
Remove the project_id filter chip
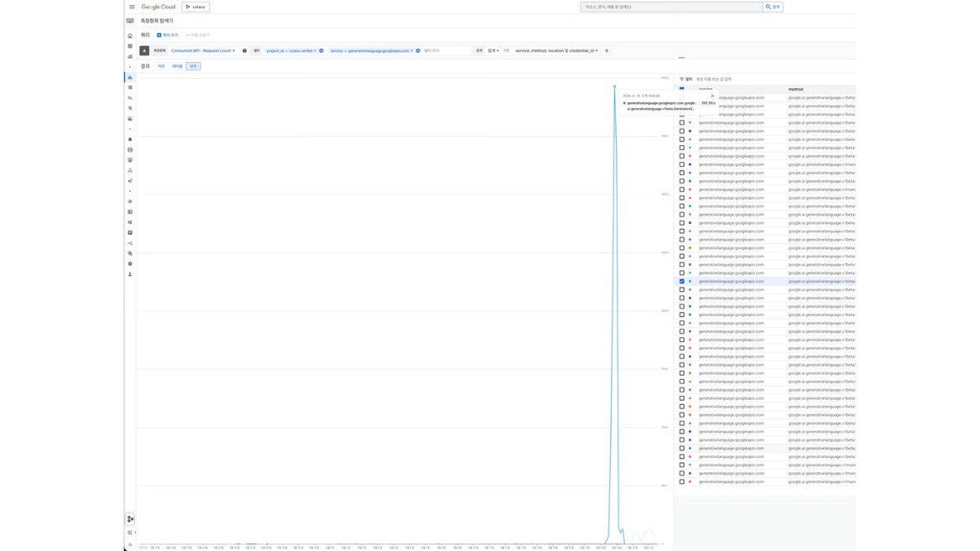click(321, 50)
